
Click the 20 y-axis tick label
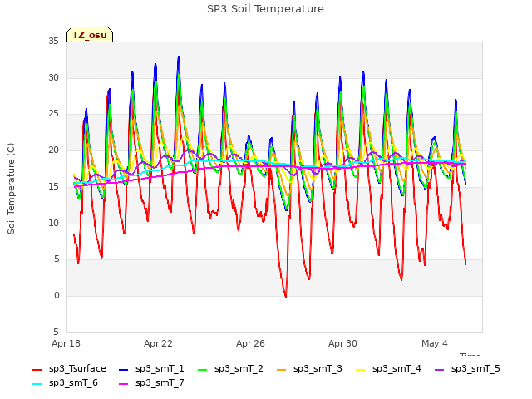53,150
